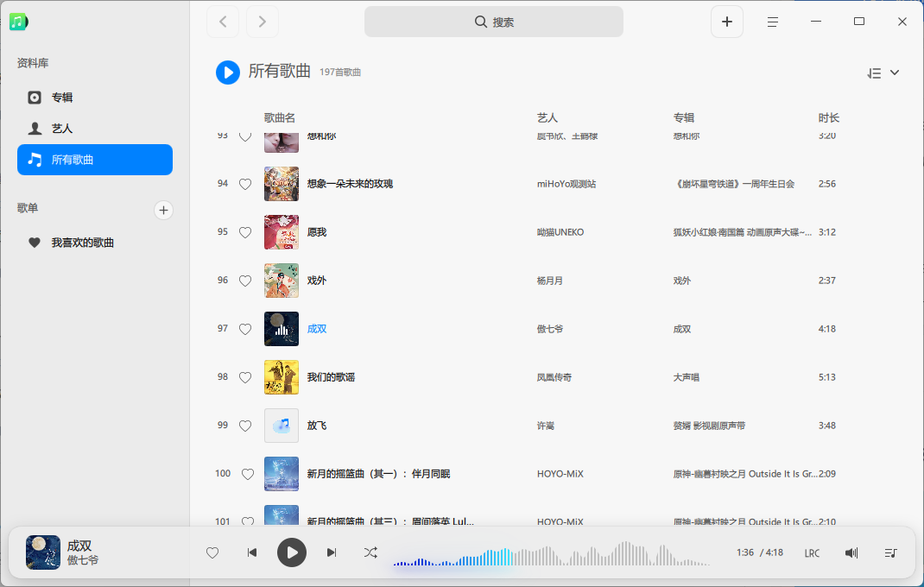Toggle favorite heart in the player bar
The height and width of the screenshot is (587, 924).
point(212,552)
